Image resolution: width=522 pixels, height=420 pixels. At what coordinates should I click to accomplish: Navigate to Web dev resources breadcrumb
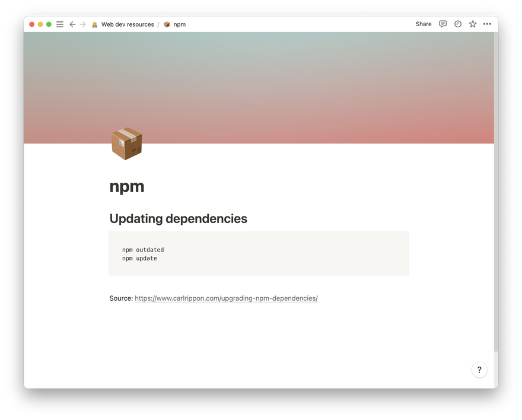127,24
